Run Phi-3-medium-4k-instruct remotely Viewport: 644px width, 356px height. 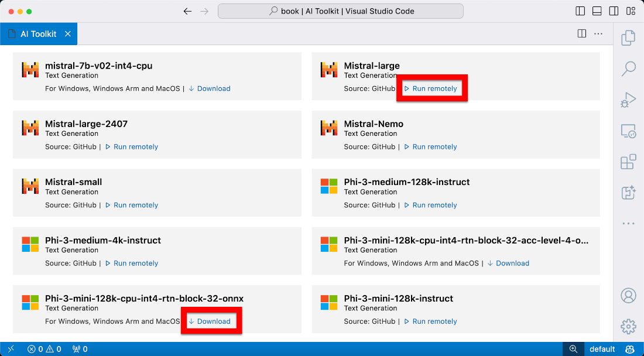tap(132, 263)
